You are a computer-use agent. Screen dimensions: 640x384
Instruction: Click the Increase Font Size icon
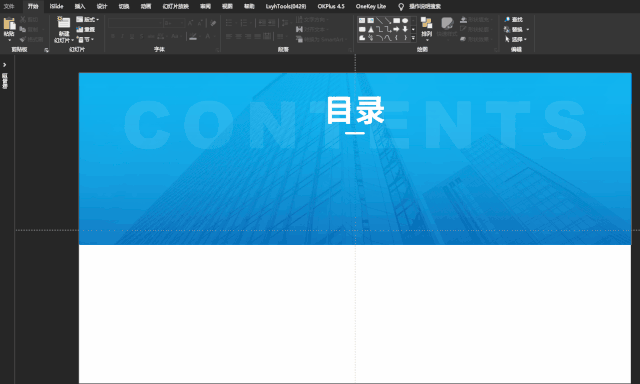click(x=191, y=23)
